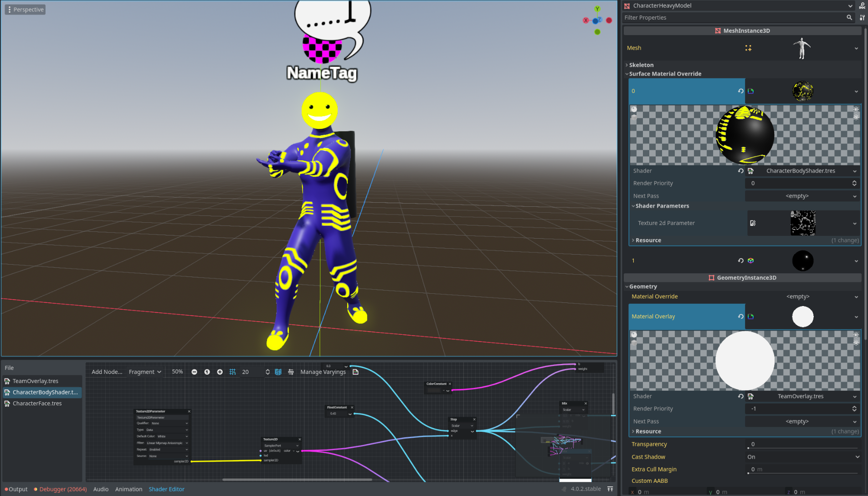Open documentation for CharacterHeavyModel node
The width and height of the screenshot is (868, 496).
(x=862, y=6)
